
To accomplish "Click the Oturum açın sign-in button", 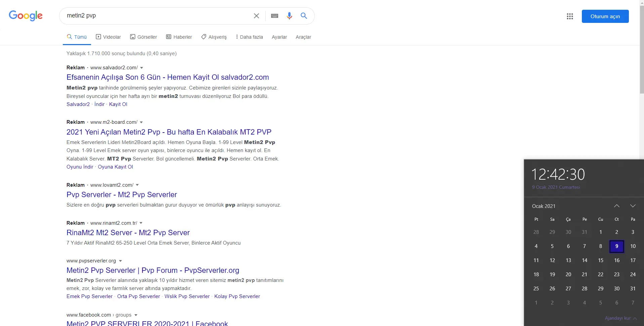I will (605, 16).
